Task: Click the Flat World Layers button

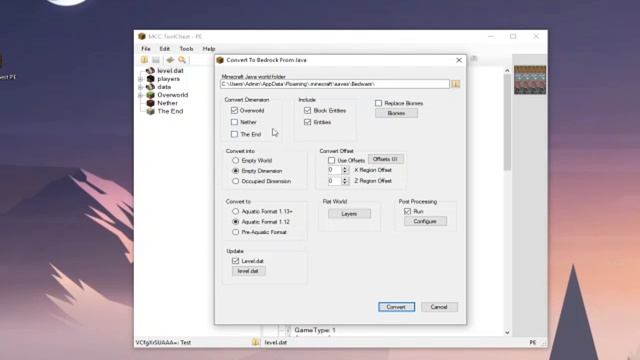Action: tap(349, 213)
